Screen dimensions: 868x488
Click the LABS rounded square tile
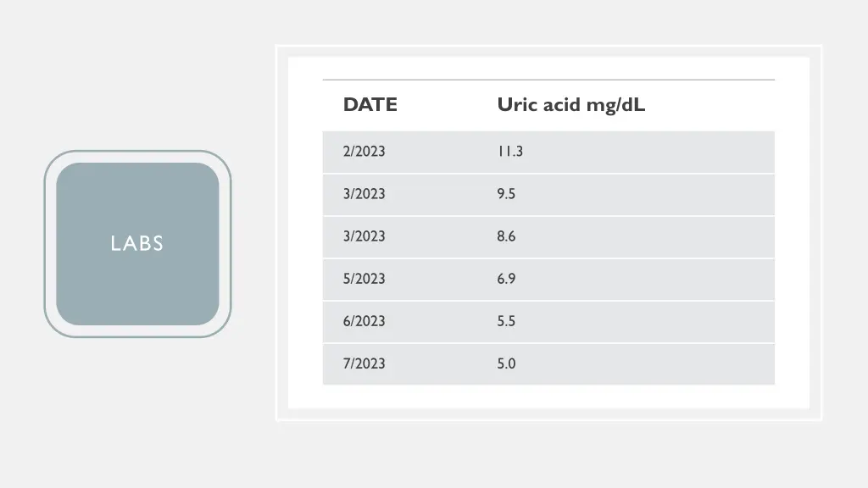(x=137, y=244)
